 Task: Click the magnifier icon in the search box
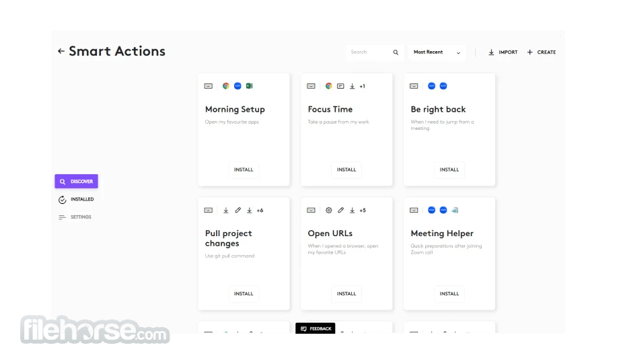point(396,52)
